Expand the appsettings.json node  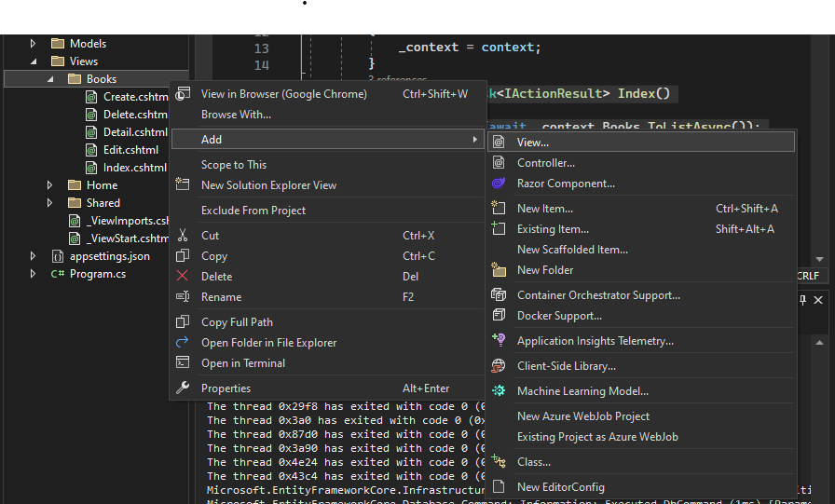tap(34, 256)
